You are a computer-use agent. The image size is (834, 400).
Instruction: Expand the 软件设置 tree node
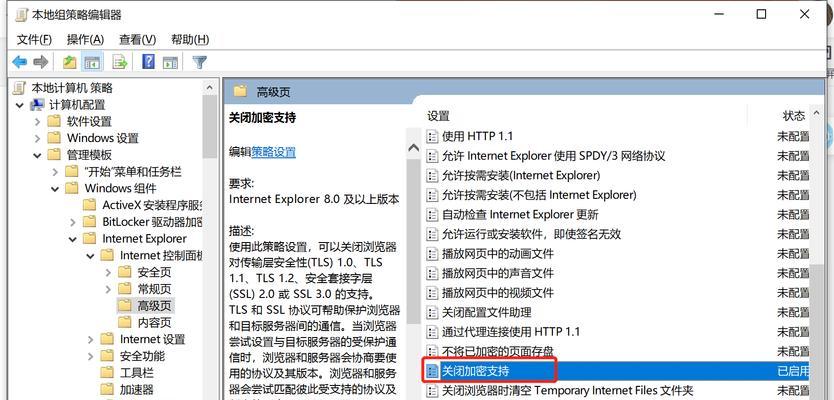[x=37, y=122]
